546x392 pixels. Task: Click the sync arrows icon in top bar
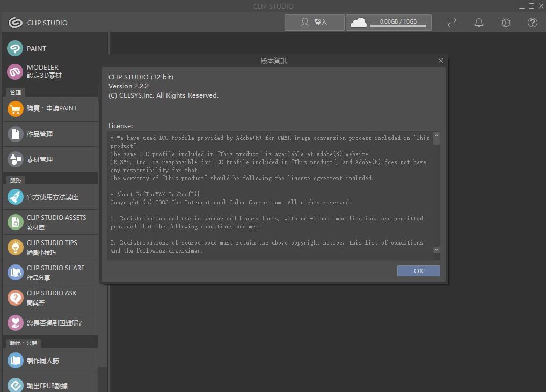pos(452,23)
